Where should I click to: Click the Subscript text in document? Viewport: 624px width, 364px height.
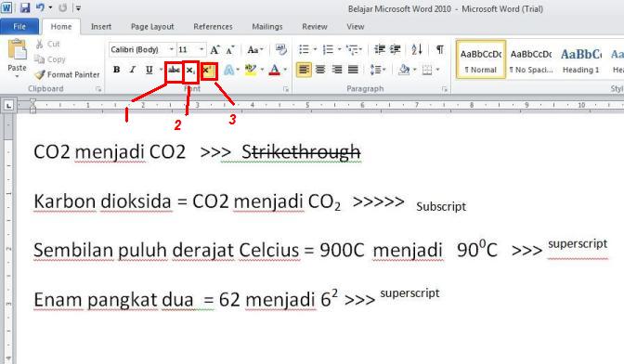pos(441,206)
